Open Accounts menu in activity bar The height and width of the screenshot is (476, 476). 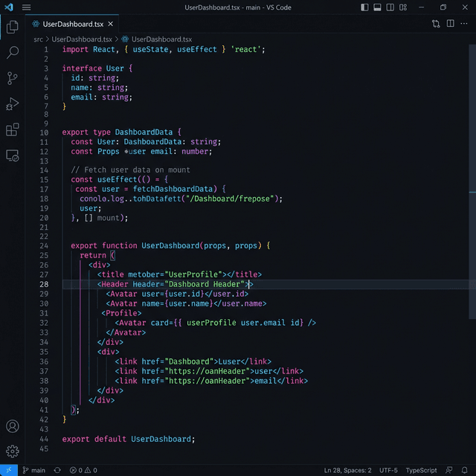coord(13,426)
